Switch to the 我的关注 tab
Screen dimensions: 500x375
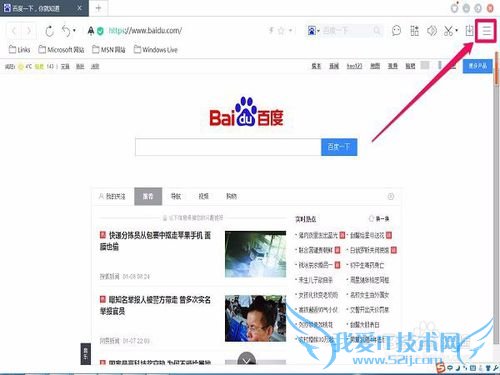[112, 196]
